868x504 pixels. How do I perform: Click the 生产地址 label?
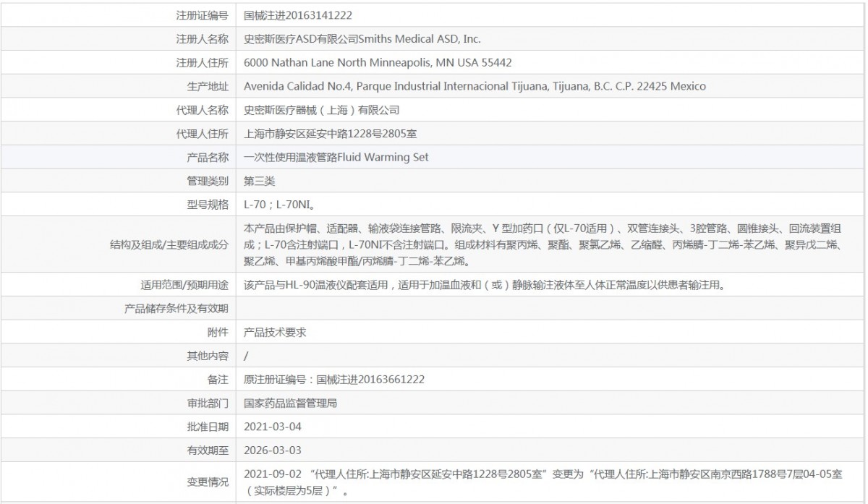[208, 86]
